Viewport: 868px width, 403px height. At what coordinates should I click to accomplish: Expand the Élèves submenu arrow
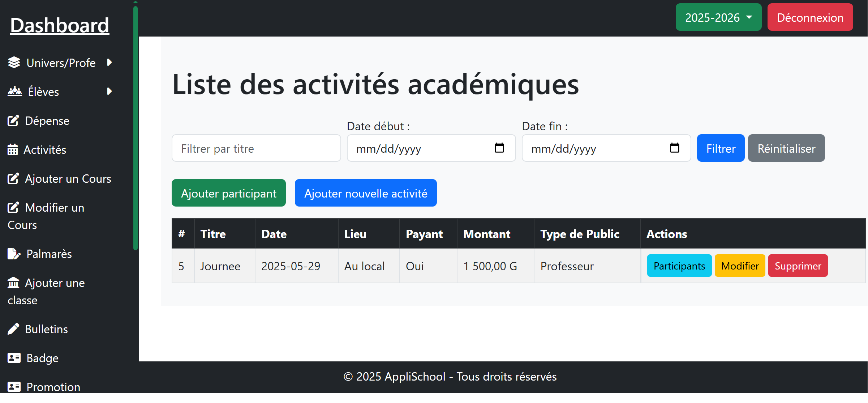pos(109,92)
